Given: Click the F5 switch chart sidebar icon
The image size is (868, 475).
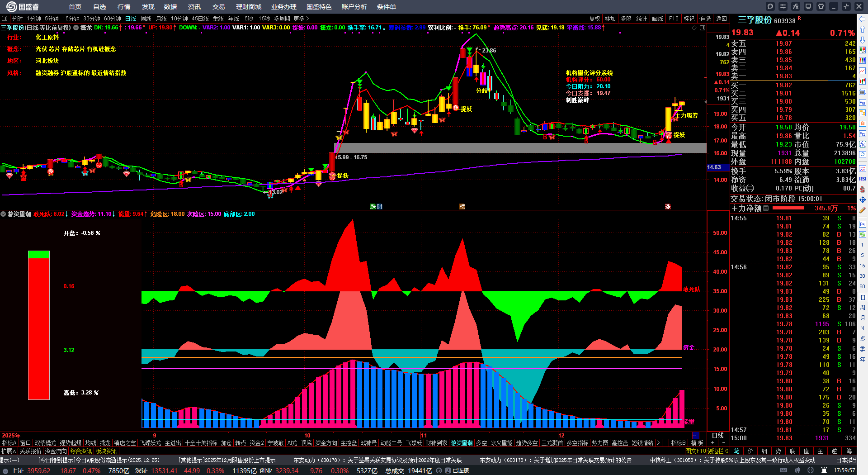Looking at the screenshot, I should [863, 224].
